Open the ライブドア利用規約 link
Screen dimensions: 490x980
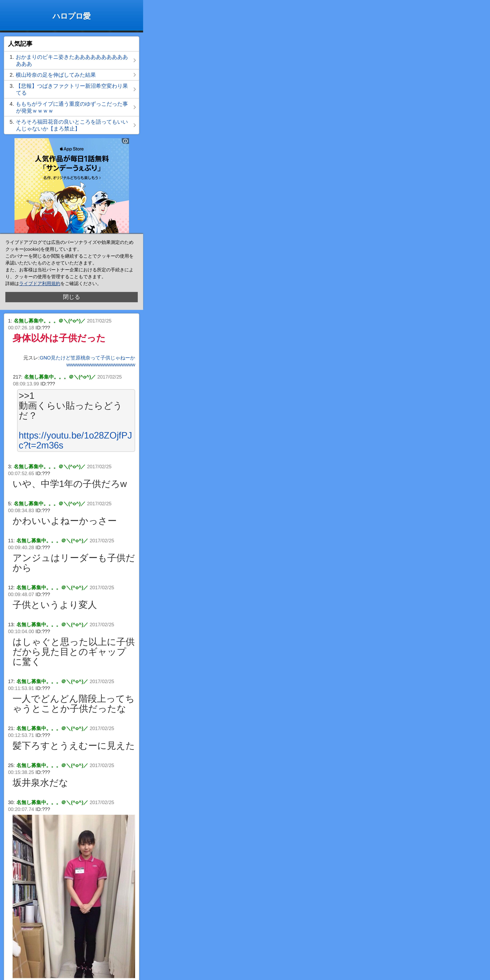40,284
